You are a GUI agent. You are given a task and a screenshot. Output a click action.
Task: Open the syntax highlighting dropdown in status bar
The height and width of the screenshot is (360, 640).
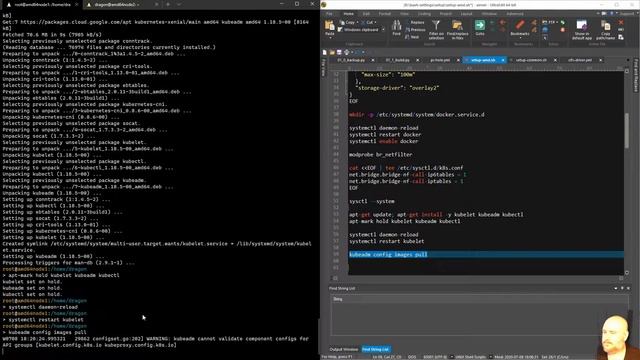click(x=490, y=357)
